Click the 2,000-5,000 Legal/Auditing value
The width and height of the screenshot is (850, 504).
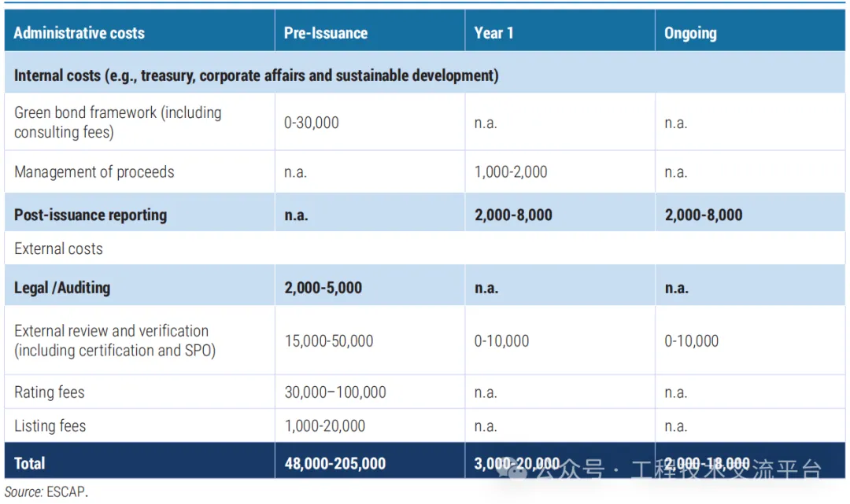(323, 288)
